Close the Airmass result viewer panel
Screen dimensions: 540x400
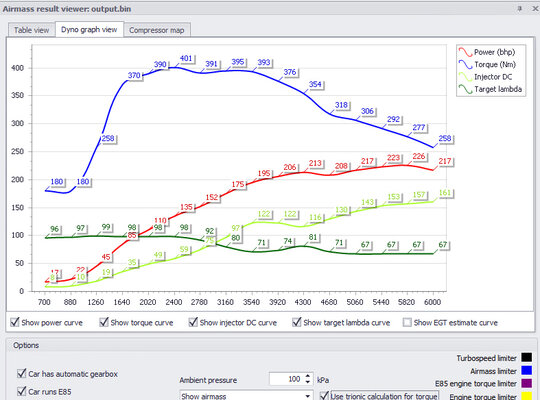click(x=535, y=9)
